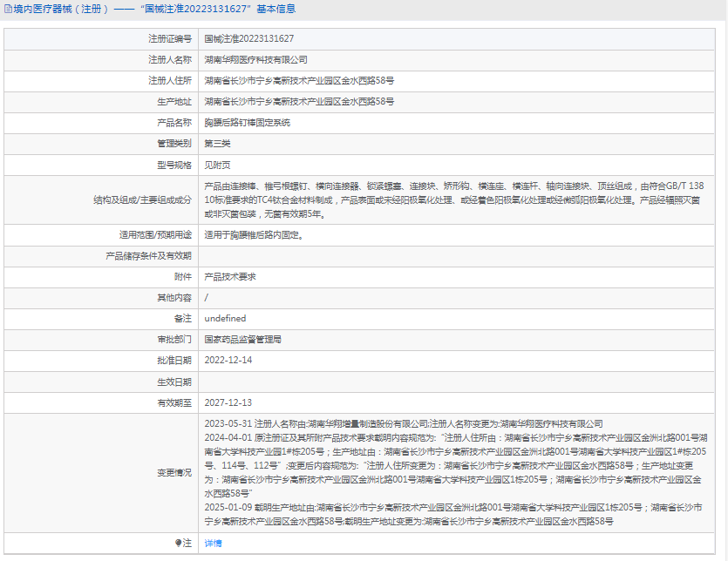Select expiry date 2027-12-13

click(x=228, y=402)
